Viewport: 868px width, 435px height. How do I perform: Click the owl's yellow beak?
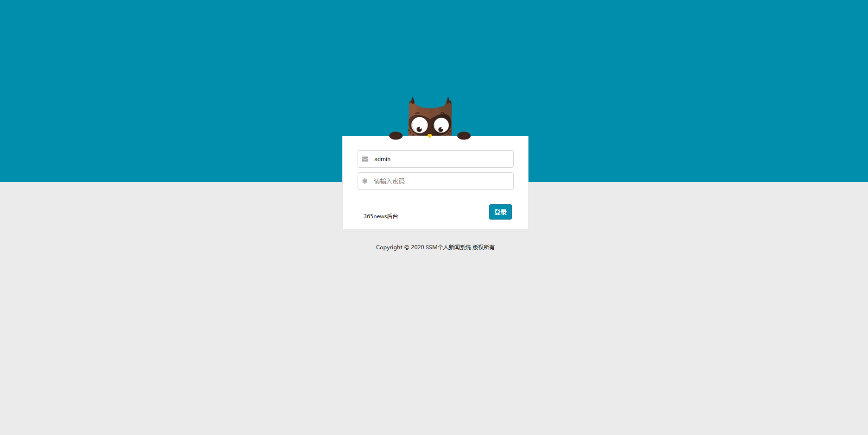pos(430,136)
